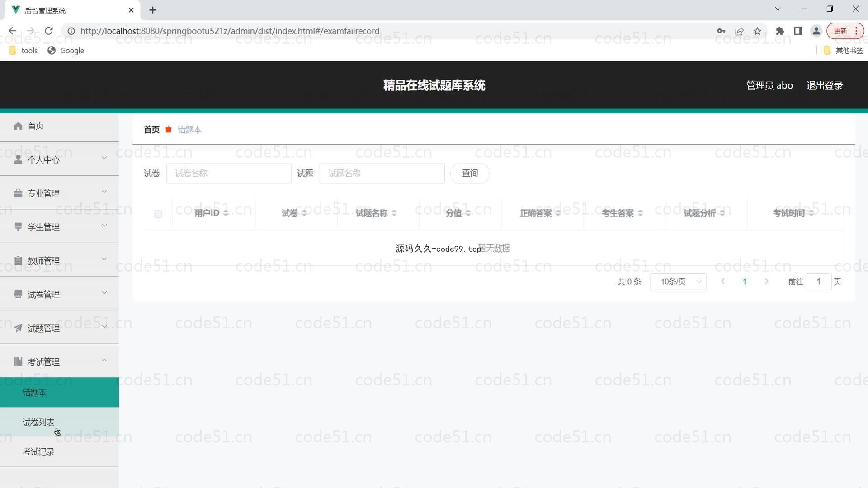Expand 学生管理 menu chevron

coord(104,225)
